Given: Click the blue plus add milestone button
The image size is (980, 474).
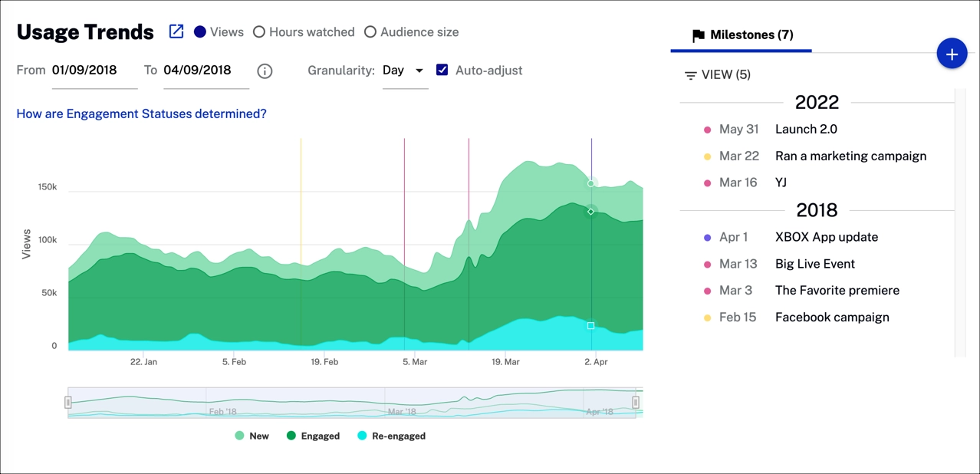Looking at the screenshot, I should (x=952, y=54).
